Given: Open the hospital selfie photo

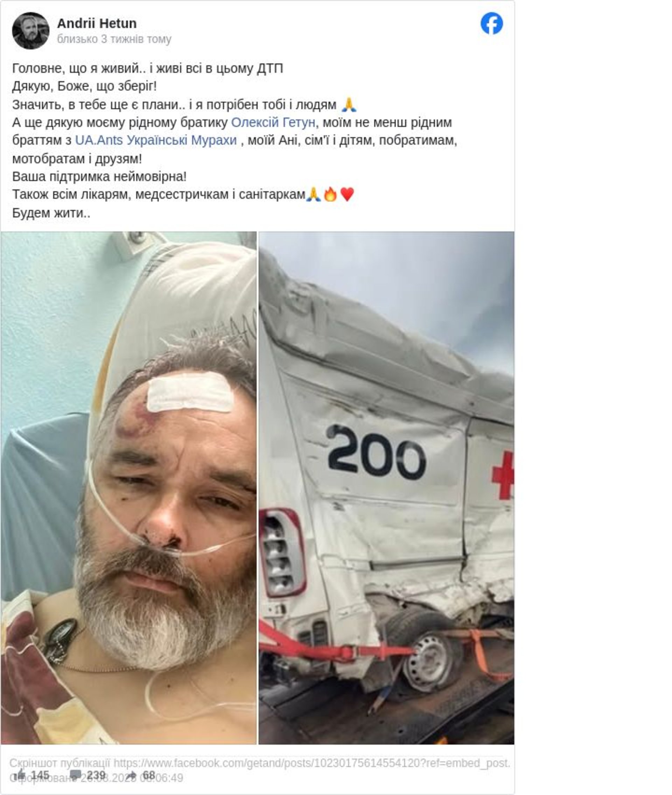Looking at the screenshot, I should (129, 487).
